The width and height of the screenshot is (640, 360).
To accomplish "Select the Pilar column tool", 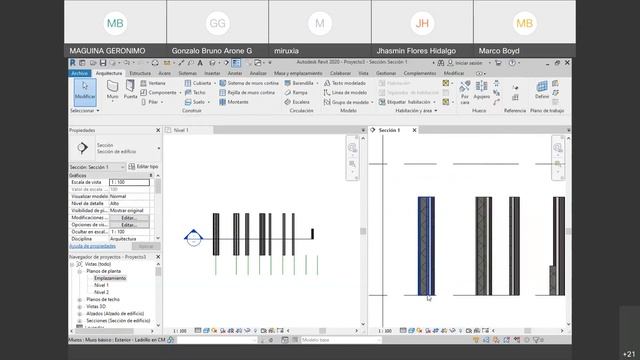I will click(149, 102).
